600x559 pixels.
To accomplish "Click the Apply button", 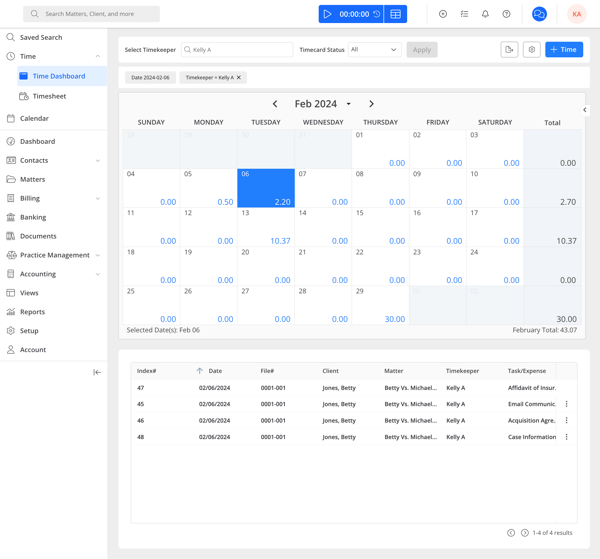I will pos(422,50).
